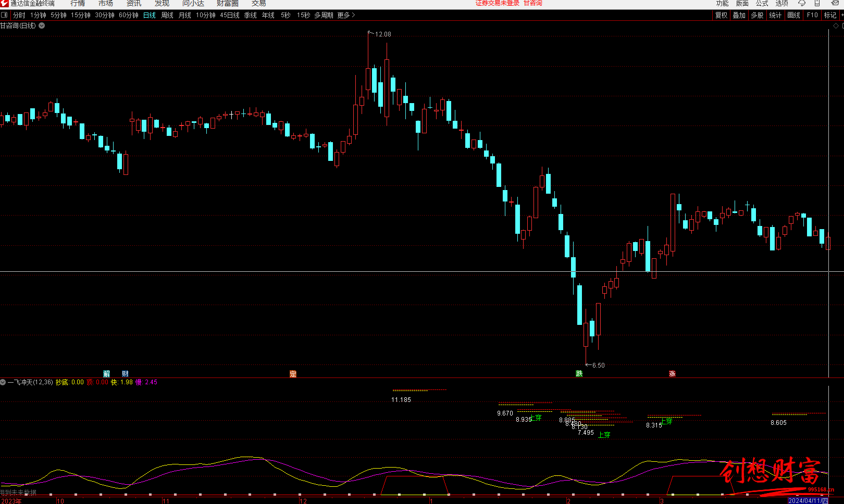Click the diamond icon at chart corner
Viewport: 844px width, 504px height.
[x=836, y=26]
